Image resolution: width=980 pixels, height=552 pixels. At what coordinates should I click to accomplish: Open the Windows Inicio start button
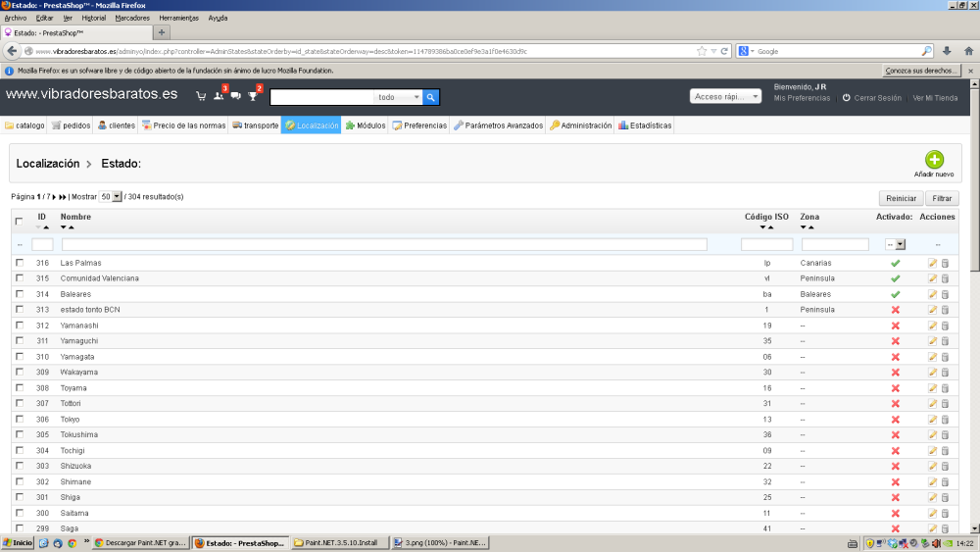pyautogui.click(x=18, y=542)
